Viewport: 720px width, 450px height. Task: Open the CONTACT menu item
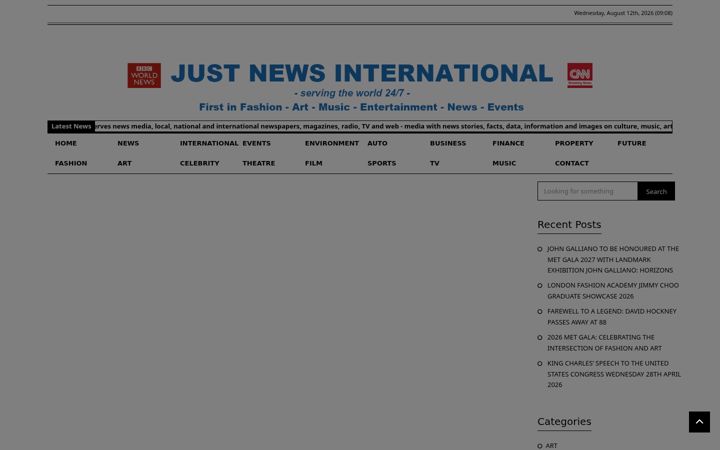pyautogui.click(x=571, y=163)
